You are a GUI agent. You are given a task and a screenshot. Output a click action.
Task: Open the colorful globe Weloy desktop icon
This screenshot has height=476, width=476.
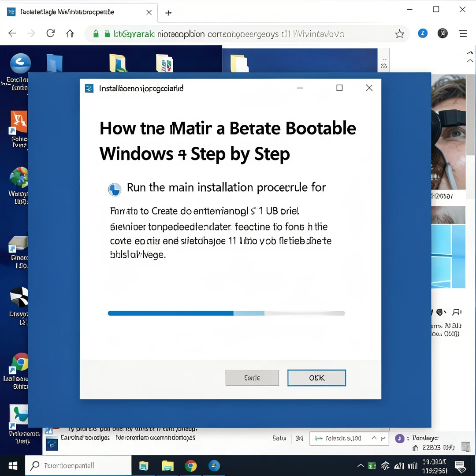pyautogui.click(x=19, y=177)
